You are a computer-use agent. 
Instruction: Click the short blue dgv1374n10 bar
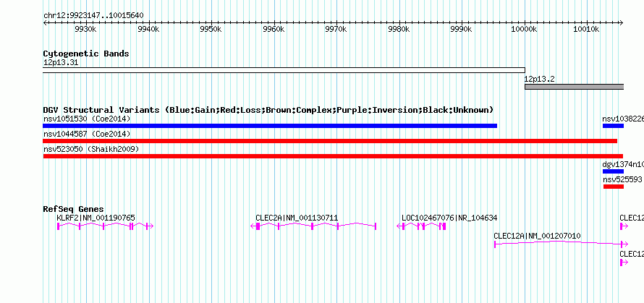613,171
